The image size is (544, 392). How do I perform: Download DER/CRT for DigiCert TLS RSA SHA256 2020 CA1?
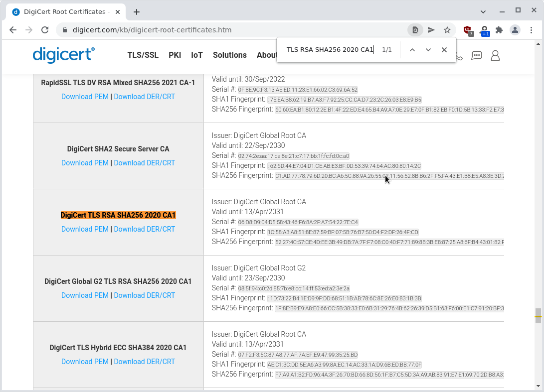coord(144,229)
